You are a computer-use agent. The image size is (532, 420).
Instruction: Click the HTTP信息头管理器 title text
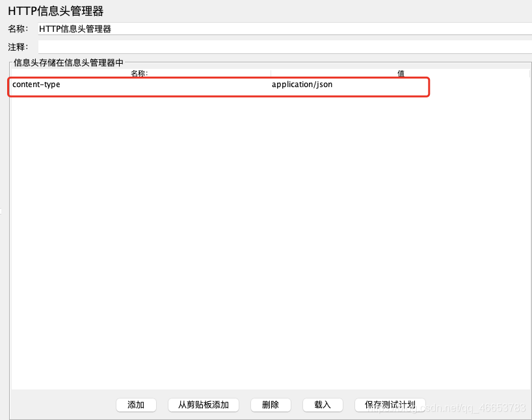(x=57, y=10)
